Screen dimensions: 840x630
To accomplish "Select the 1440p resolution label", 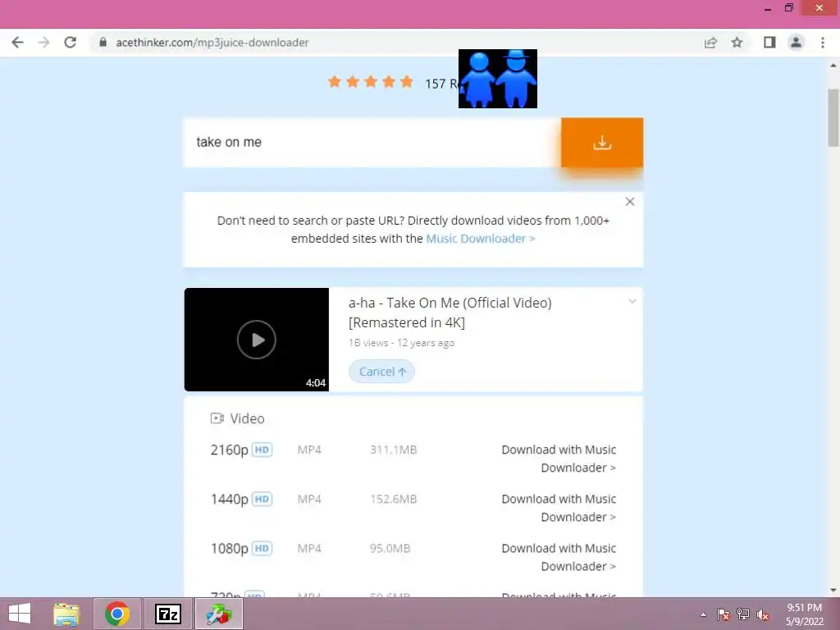I will tap(230, 500).
